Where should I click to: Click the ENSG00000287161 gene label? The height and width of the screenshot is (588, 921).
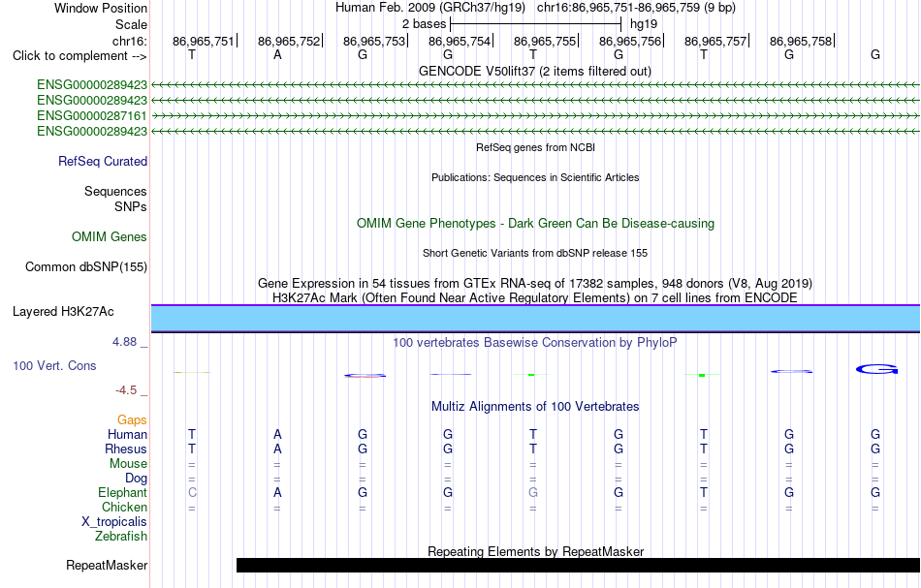(92, 115)
